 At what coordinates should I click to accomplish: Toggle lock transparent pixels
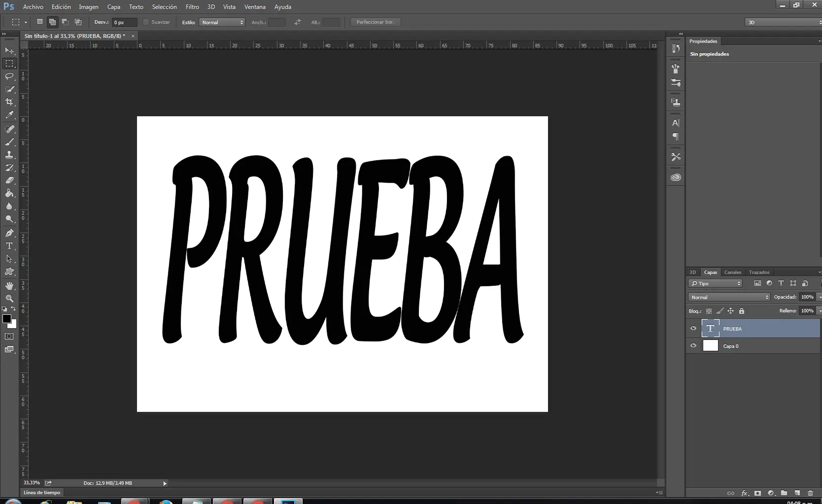pos(709,311)
